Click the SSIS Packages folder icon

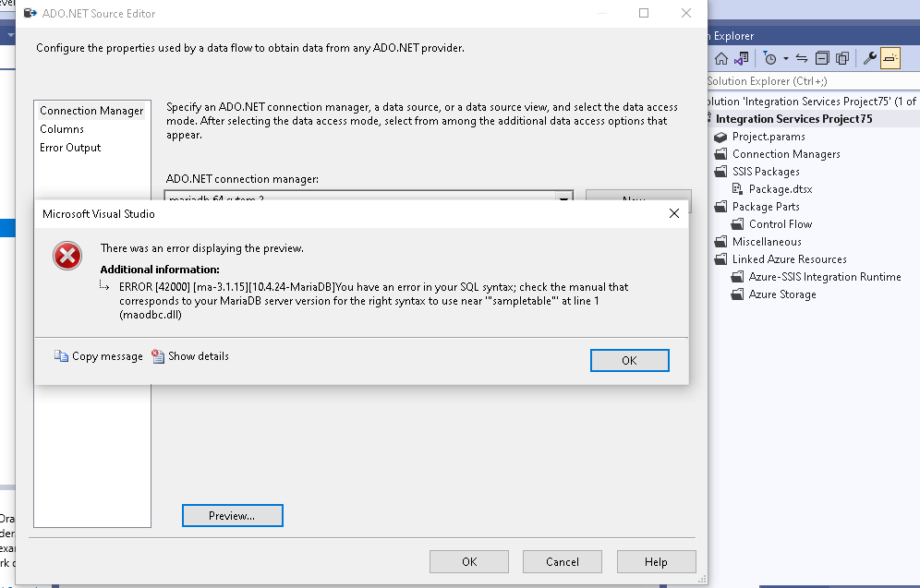tap(720, 172)
